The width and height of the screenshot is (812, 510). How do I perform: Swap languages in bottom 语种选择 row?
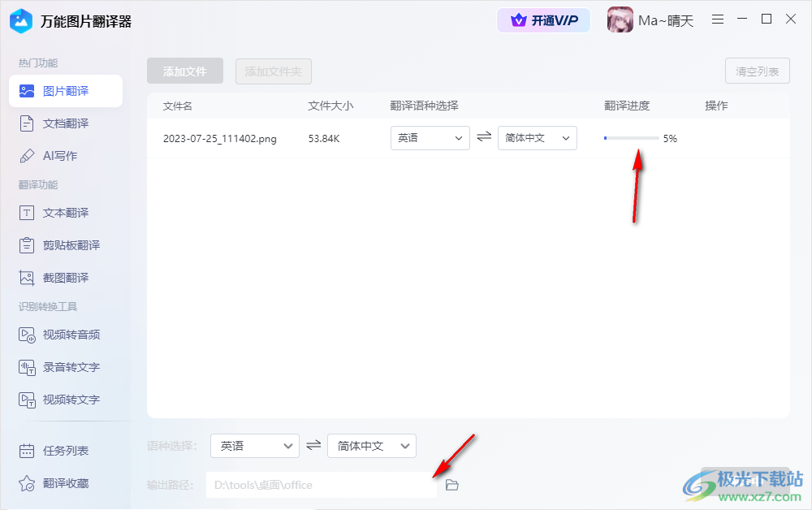point(313,445)
